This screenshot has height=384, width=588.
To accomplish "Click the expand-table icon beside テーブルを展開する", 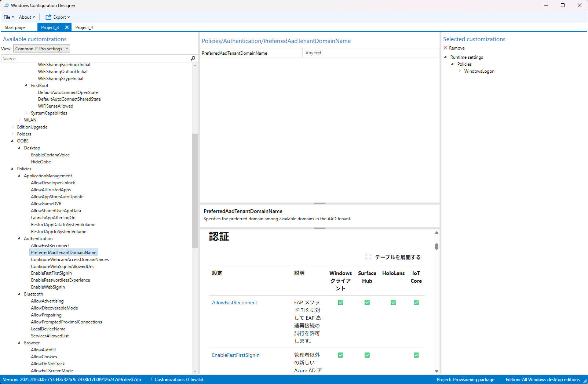I will click(368, 257).
